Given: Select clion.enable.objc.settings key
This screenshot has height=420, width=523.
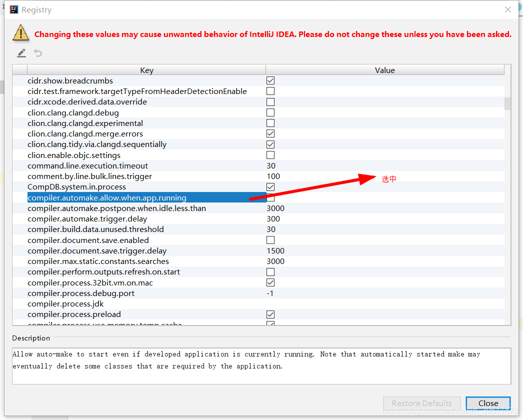Looking at the screenshot, I should click(74, 155).
